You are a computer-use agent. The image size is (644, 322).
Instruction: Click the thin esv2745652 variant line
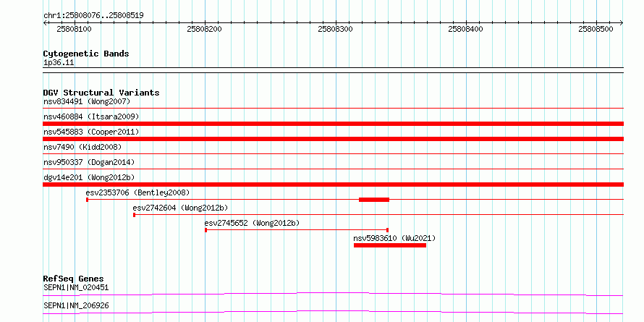(x=297, y=230)
